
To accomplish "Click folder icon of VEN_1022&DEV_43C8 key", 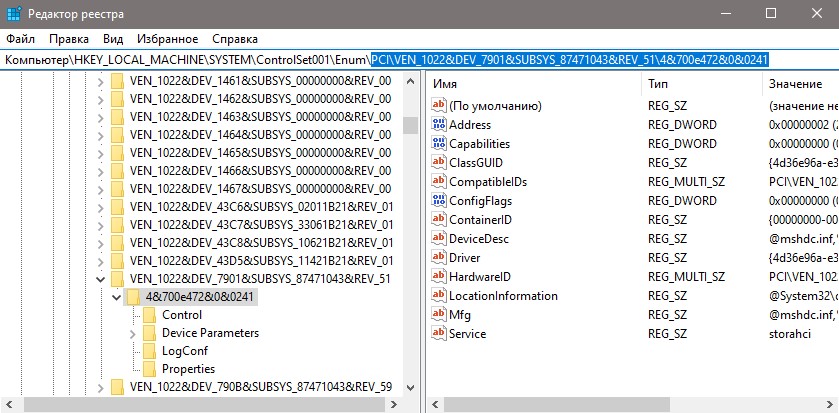I will click(x=117, y=243).
